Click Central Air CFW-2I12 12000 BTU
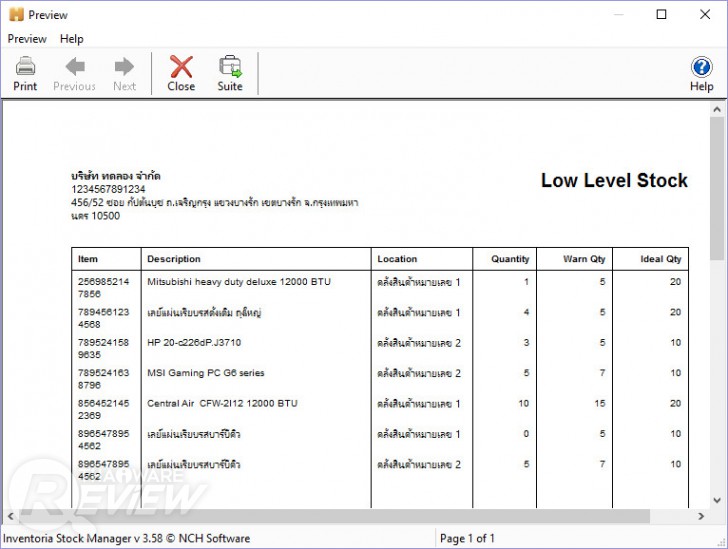The width and height of the screenshot is (728, 549). [x=222, y=403]
